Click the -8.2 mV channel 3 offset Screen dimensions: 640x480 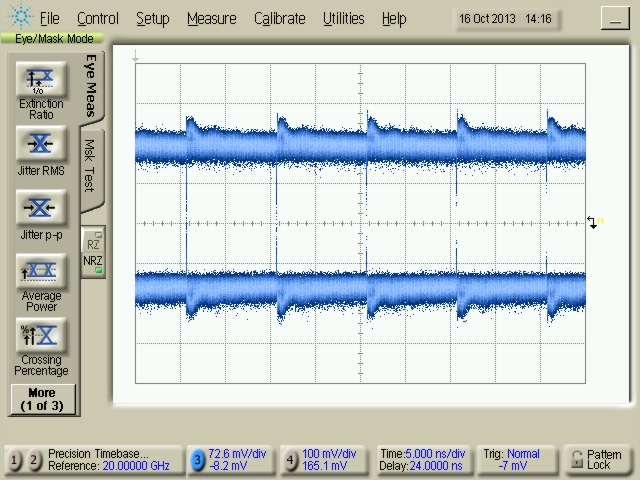click(228, 466)
